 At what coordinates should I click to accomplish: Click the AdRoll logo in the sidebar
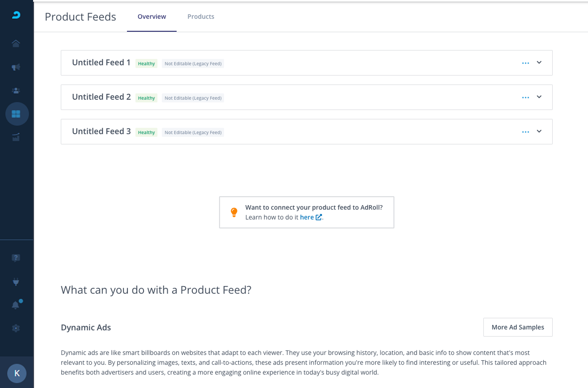(x=16, y=15)
